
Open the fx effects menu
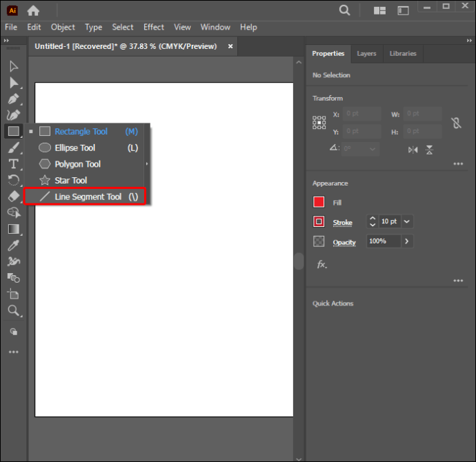[x=321, y=265]
